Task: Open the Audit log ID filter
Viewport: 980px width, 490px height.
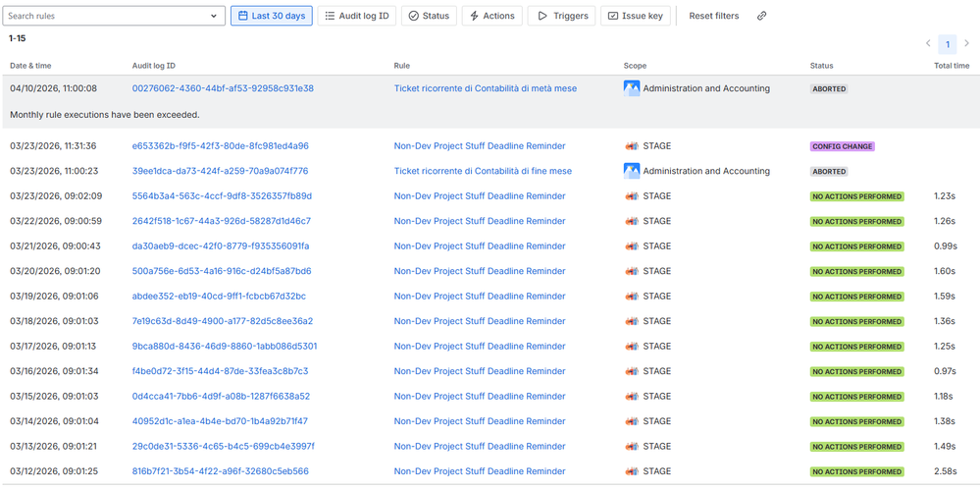Action: tap(357, 17)
